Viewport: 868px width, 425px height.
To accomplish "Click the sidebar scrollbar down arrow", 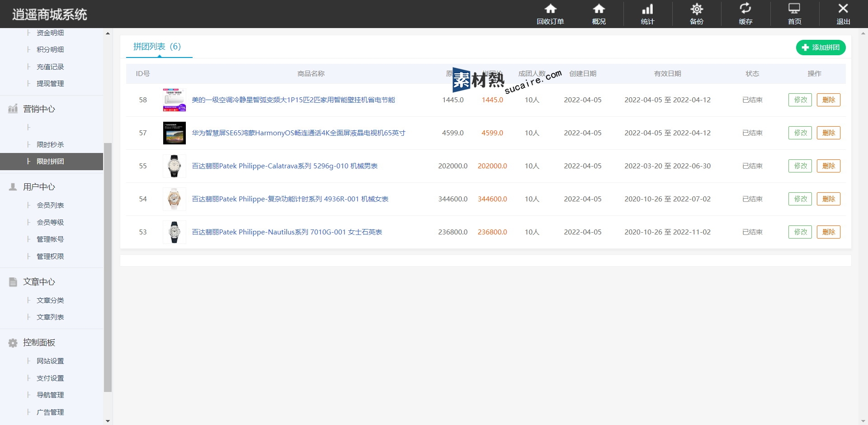I will coord(108,421).
